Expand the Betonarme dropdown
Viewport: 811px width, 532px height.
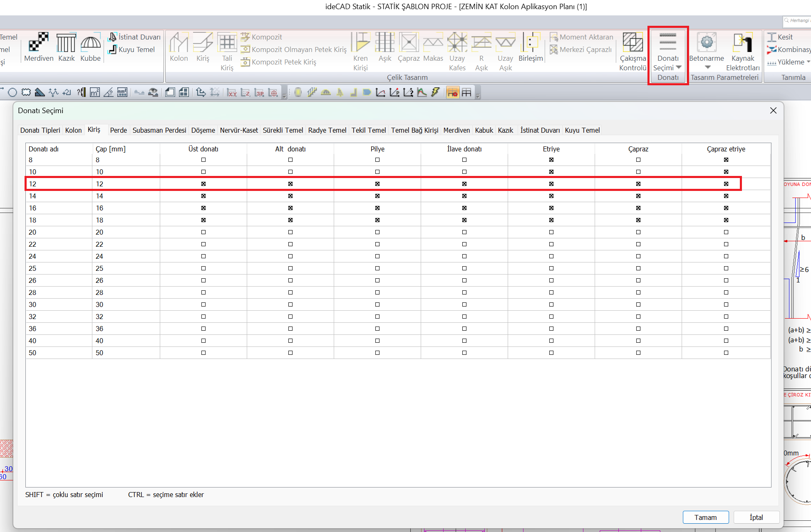tap(708, 67)
